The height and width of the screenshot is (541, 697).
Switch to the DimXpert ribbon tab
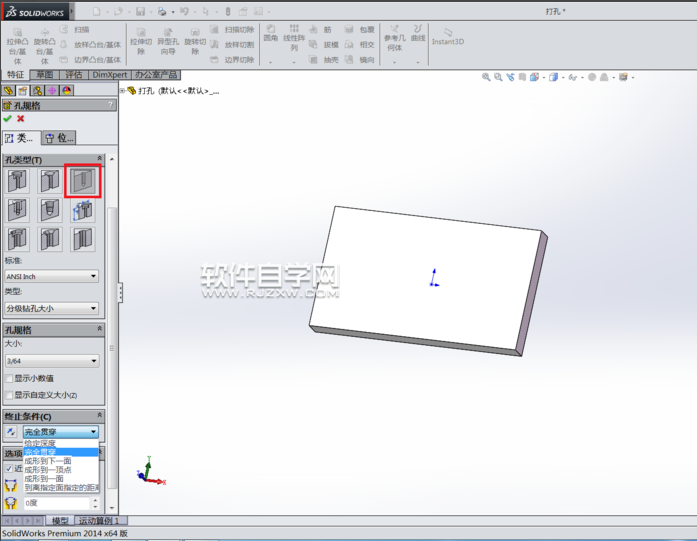pyautogui.click(x=110, y=75)
